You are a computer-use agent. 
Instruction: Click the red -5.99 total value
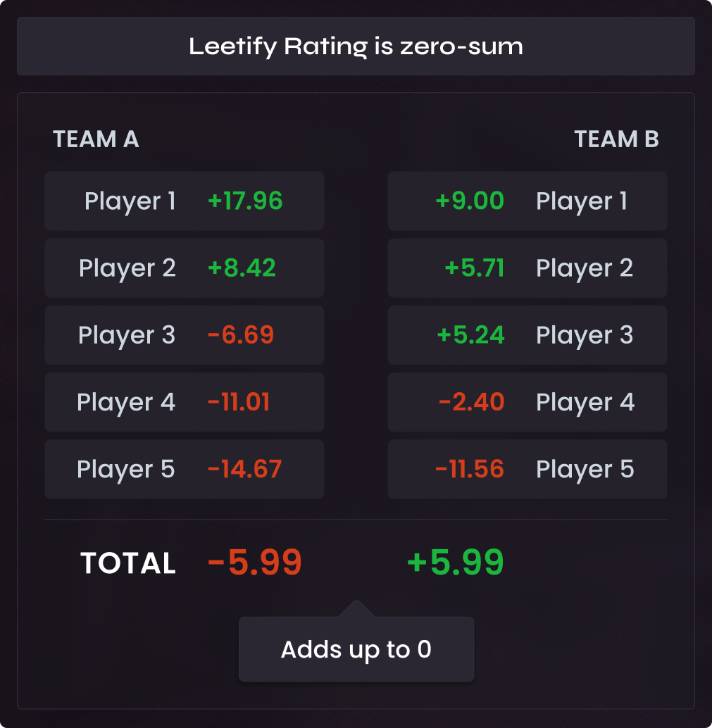(255, 563)
